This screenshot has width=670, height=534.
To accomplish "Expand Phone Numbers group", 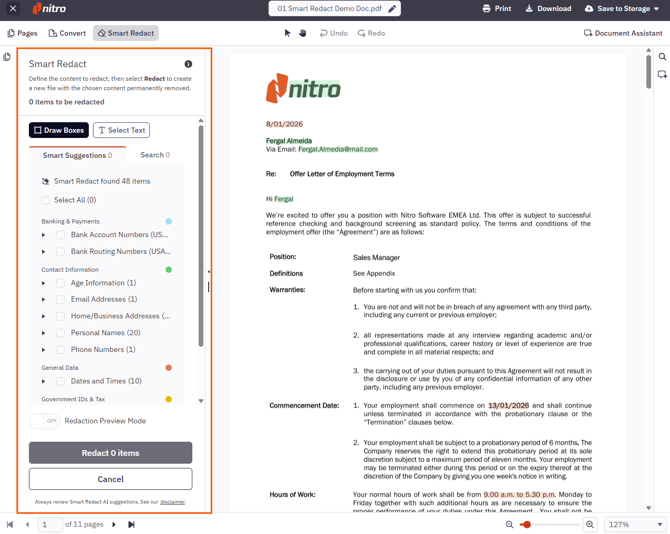I will [x=44, y=349].
